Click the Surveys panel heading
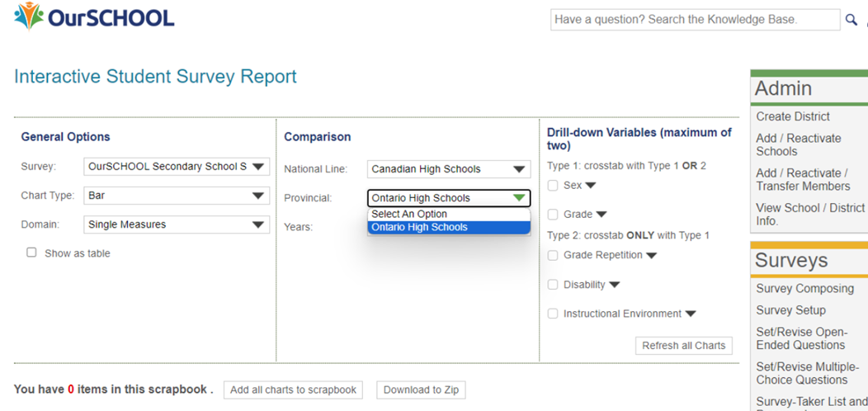The height and width of the screenshot is (411, 868). 791,260
